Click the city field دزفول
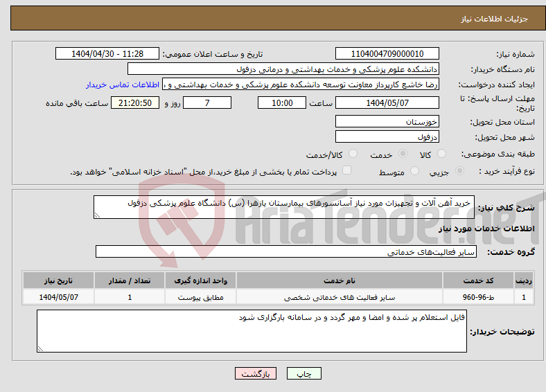Image resolution: width=546 pixels, height=392 pixels. [x=387, y=136]
